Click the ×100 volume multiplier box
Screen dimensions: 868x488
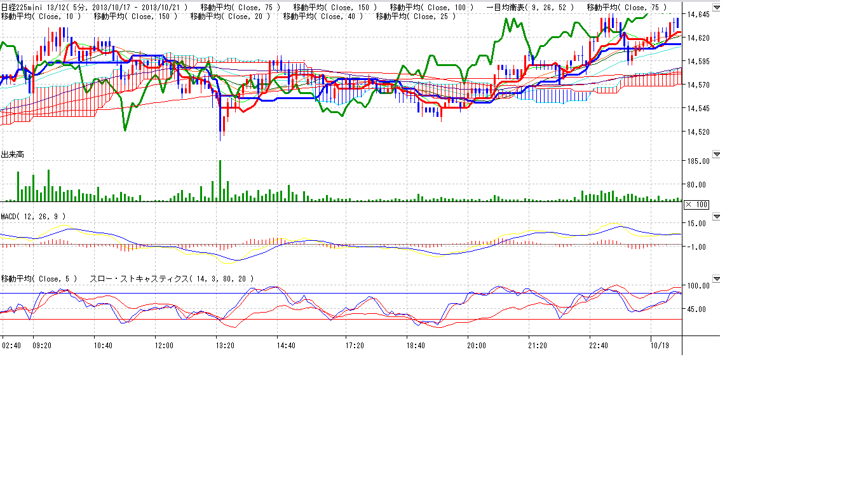[696, 205]
